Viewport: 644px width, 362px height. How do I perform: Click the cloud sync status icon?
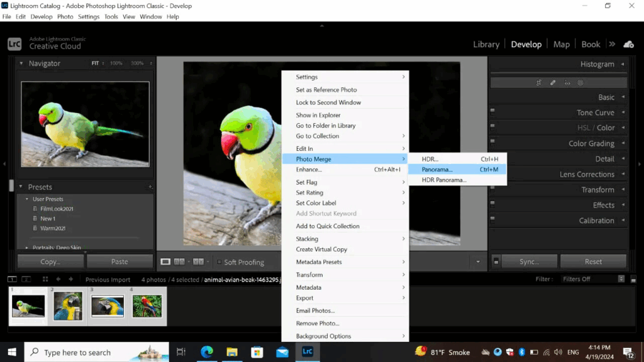[628, 44]
